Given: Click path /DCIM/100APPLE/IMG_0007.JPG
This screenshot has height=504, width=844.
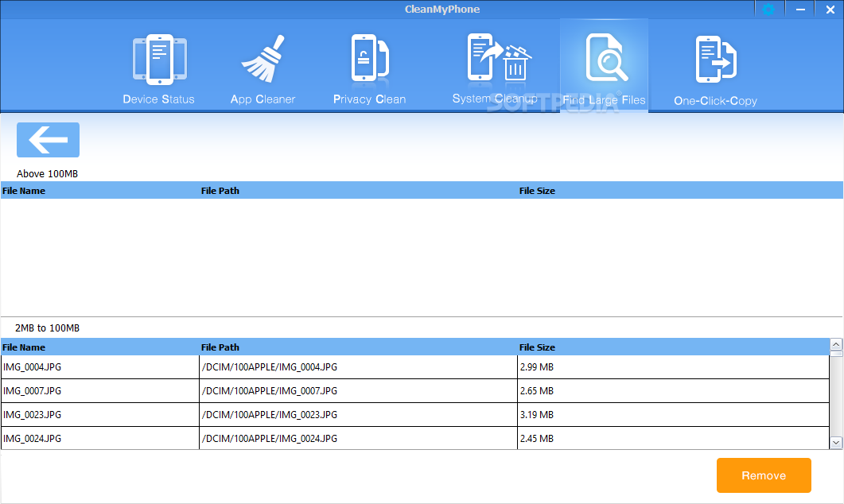Looking at the screenshot, I should click(269, 391).
